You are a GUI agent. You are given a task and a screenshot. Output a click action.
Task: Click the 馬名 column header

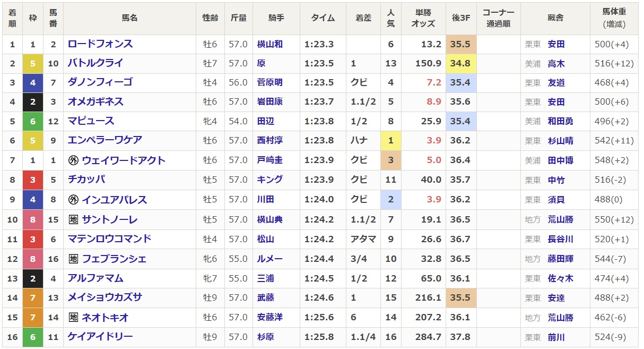click(x=129, y=18)
